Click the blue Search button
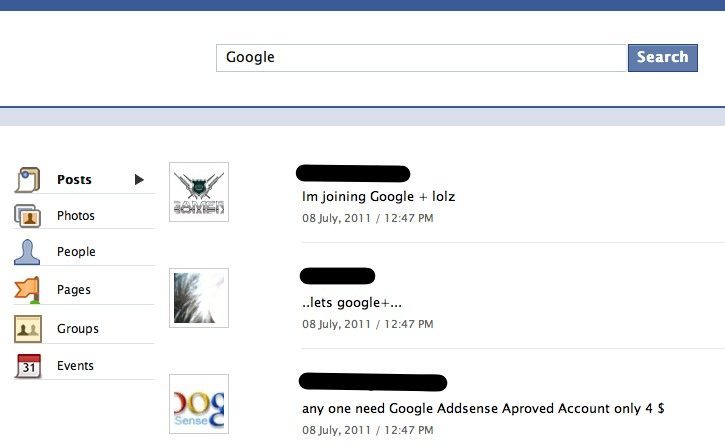This screenshot has width=725, height=448. (663, 58)
